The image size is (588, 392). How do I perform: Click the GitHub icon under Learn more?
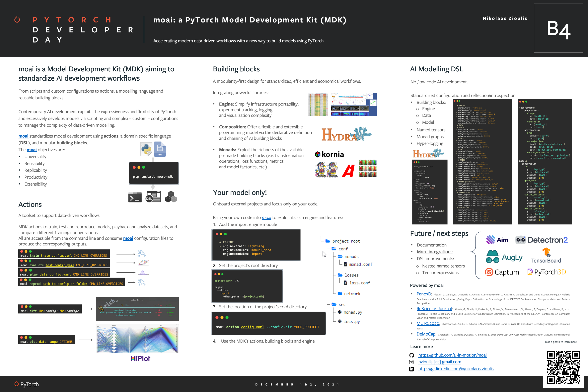pyautogui.click(x=412, y=355)
